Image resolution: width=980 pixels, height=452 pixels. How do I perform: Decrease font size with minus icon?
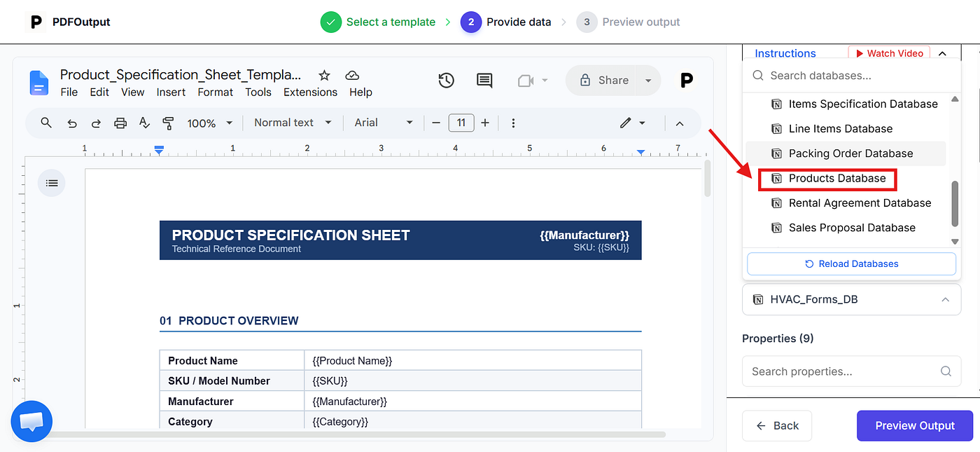[x=436, y=123]
